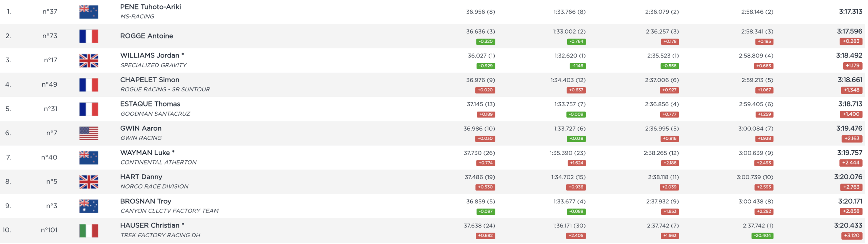Click the USA flag next to GWIN Aaron
The image size is (868, 244).
[88, 133]
